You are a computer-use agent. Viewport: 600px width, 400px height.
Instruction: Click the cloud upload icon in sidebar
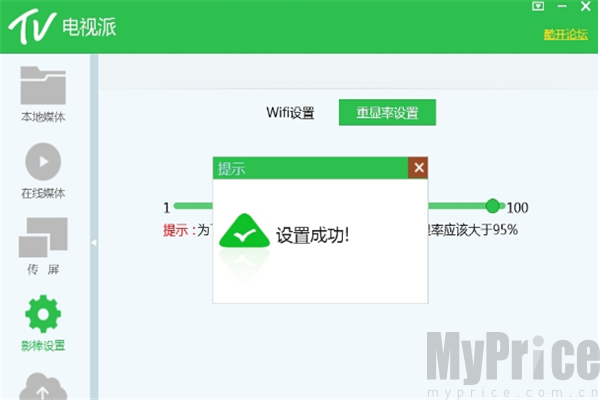[43, 387]
